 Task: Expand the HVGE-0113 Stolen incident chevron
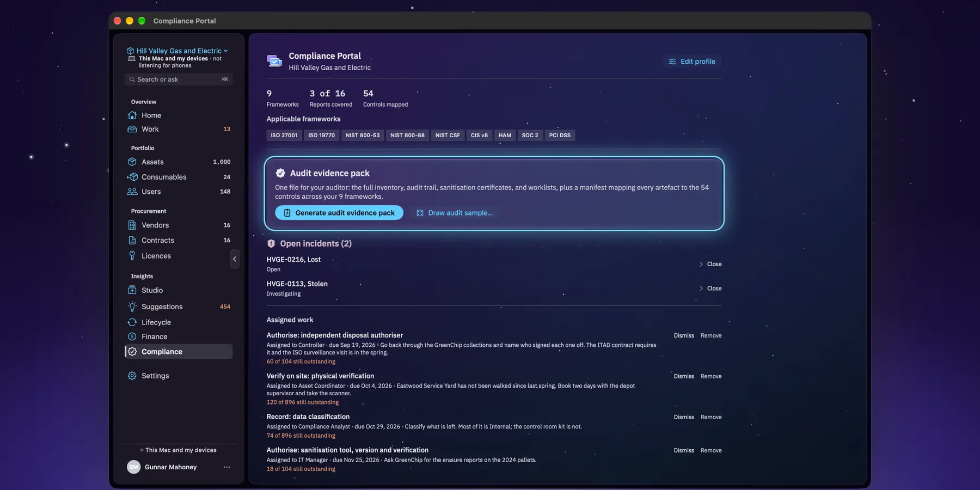click(x=701, y=289)
